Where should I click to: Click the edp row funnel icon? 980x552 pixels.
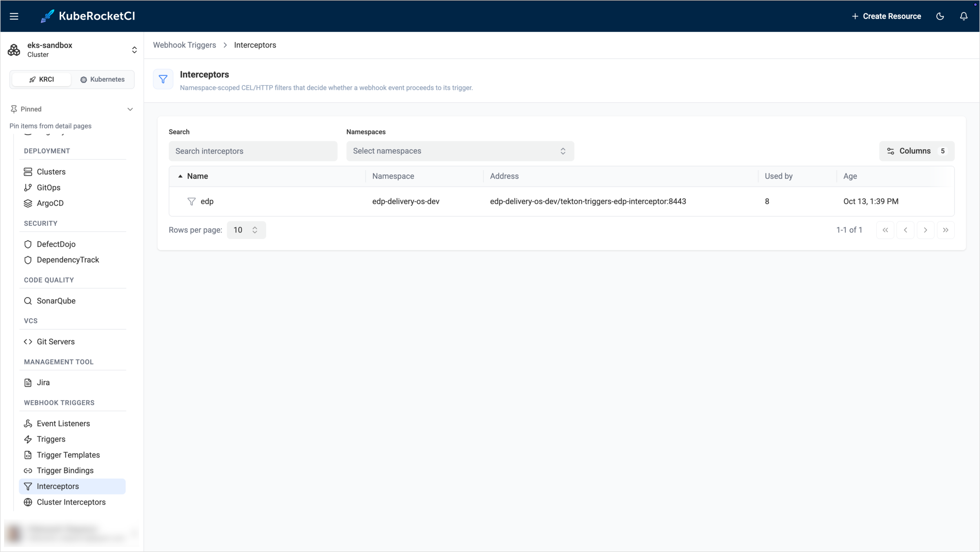pos(192,201)
